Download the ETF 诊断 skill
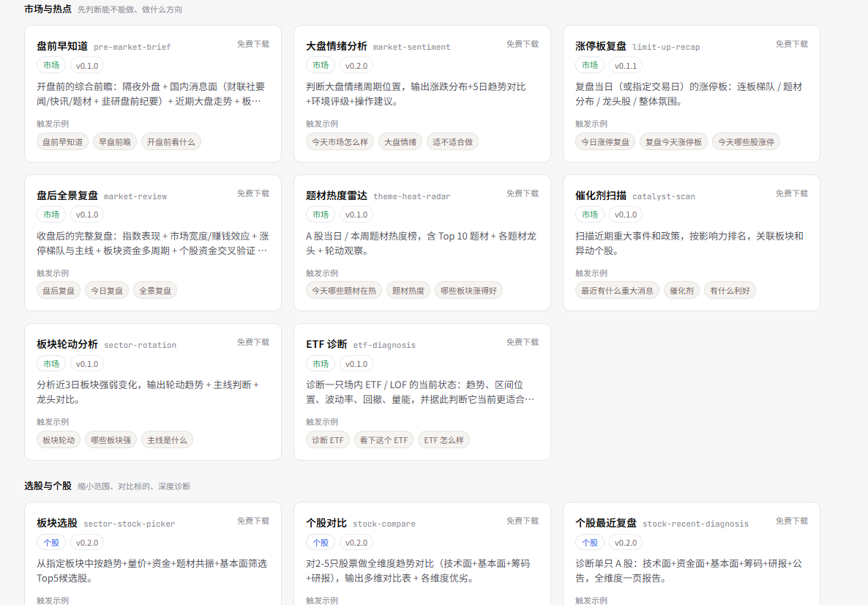The width and height of the screenshot is (868, 605). pos(522,342)
